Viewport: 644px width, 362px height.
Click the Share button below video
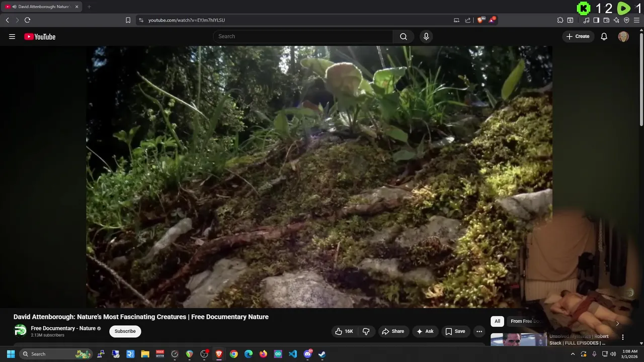coord(393,331)
